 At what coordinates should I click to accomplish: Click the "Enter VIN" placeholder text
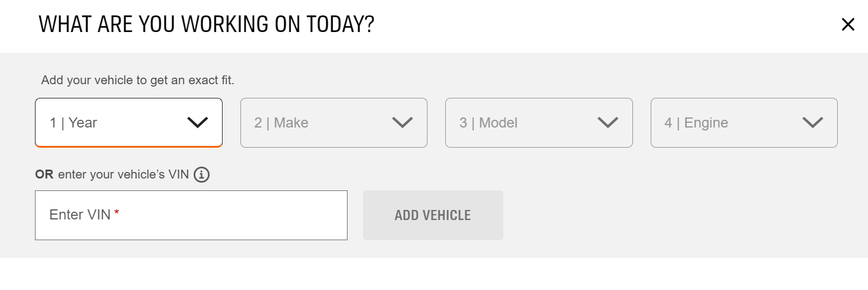(x=80, y=215)
